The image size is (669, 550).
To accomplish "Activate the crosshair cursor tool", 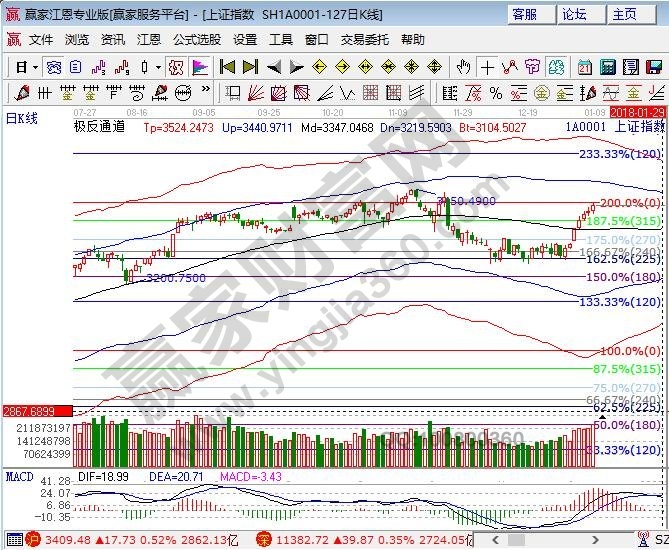I will pyautogui.click(x=487, y=67).
